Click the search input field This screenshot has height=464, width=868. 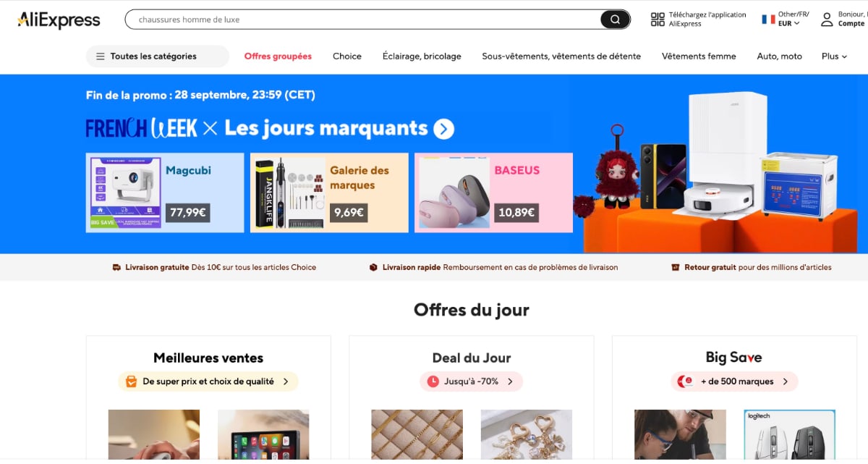(x=362, y=20)
